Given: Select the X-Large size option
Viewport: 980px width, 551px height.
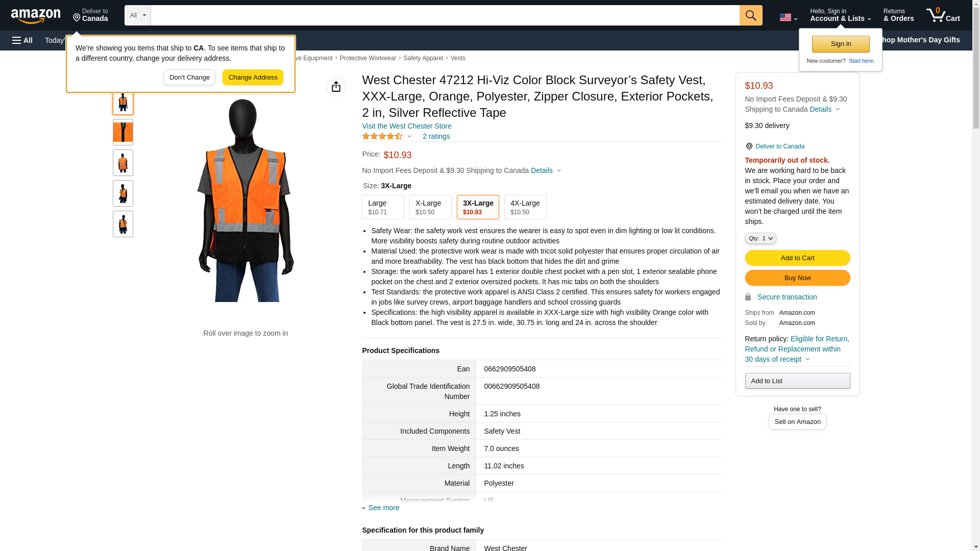Looking at the screenshot, I should [x=430, y=207].
